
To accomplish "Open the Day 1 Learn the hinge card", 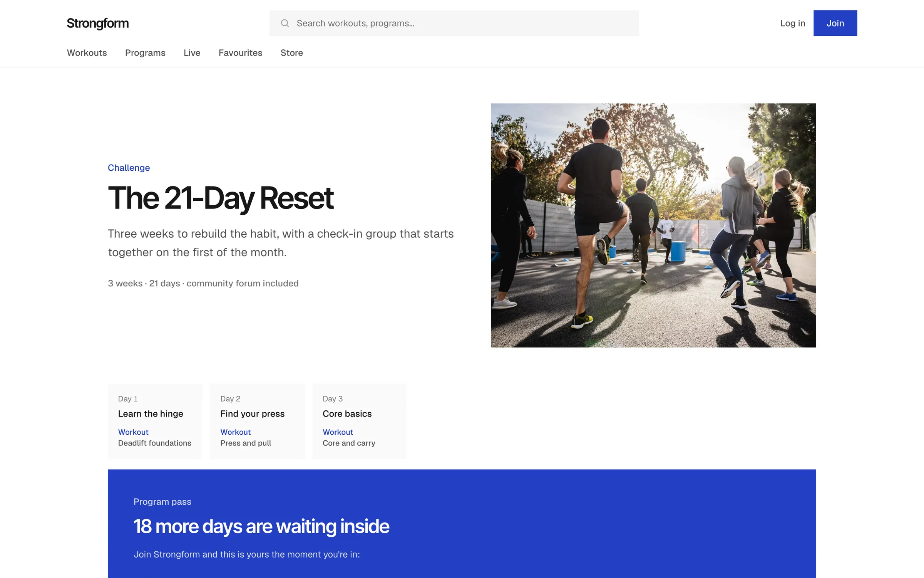I will pos(155,421).
